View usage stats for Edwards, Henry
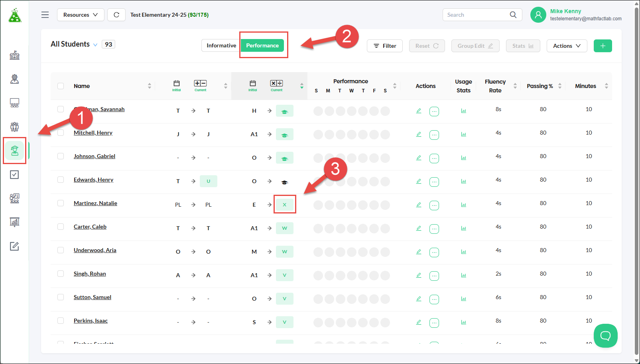This screenshot has height=364, width=640. 464,182
